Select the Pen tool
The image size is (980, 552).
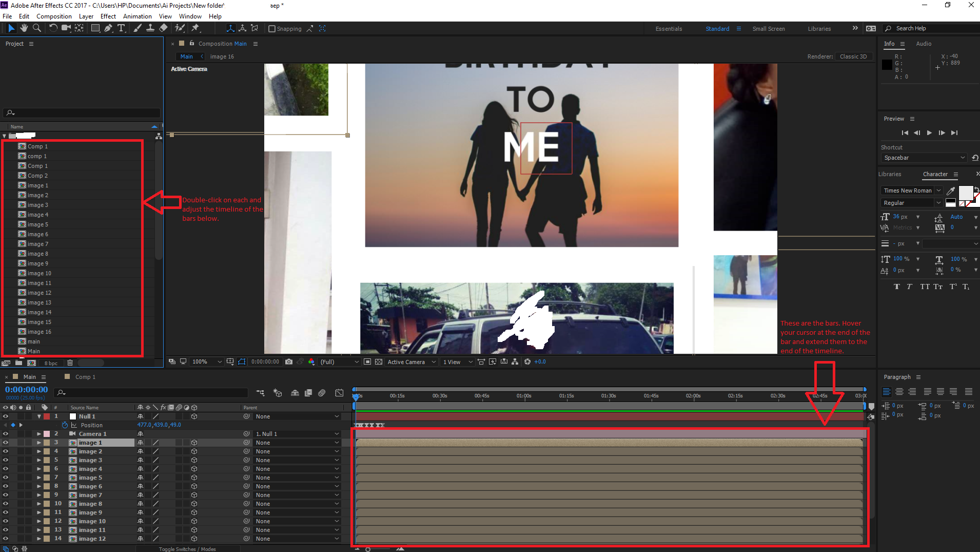tap(108, 28)
